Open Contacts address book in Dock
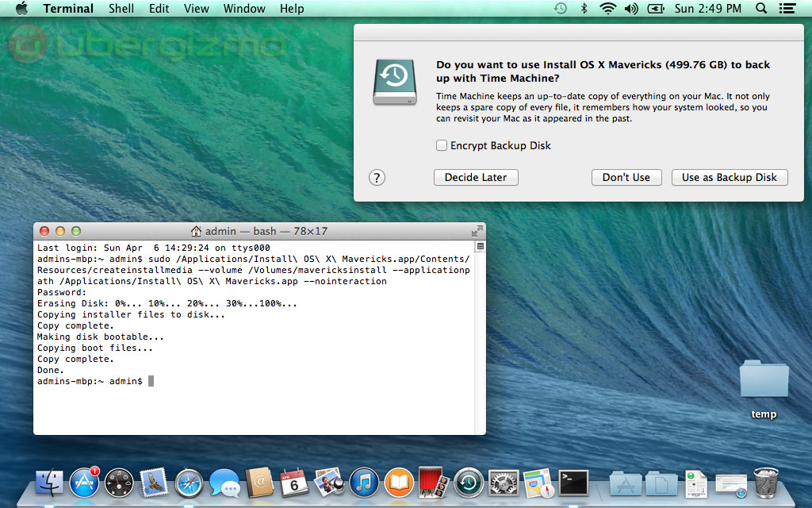The image size is (812, 508). (x=259, y=483)
